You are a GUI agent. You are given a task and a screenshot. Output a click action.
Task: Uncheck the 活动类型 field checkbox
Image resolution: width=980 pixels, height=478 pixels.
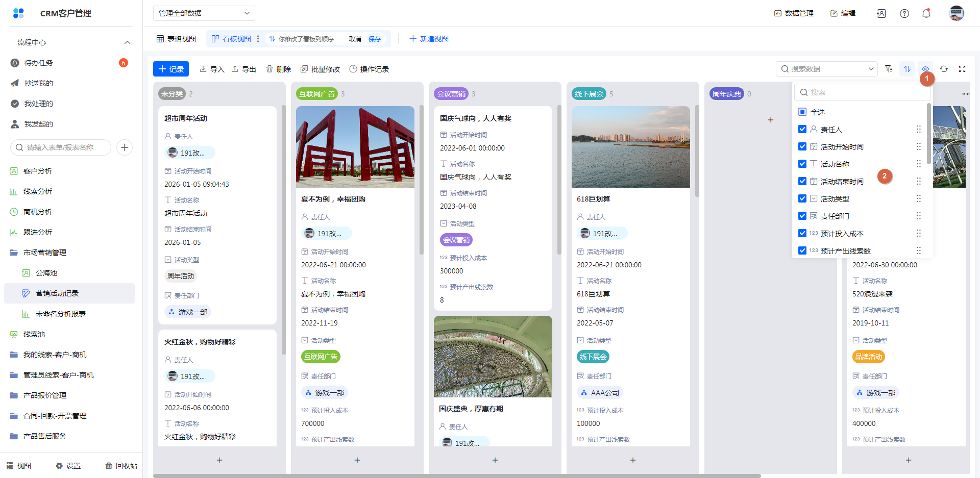802,199
